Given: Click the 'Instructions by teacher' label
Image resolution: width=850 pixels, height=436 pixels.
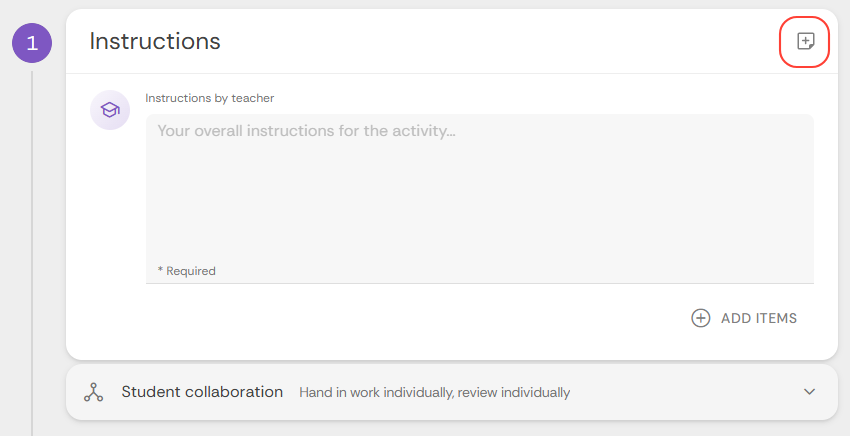Looking at the screenshot, I should 209,98.
